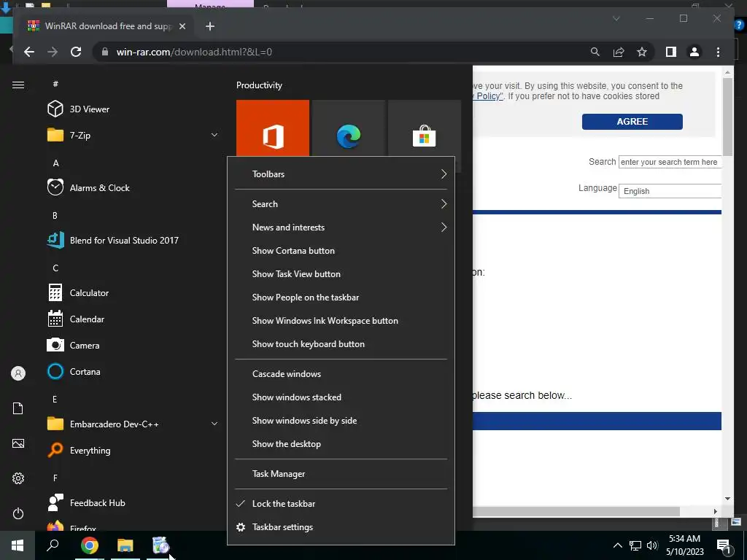This screenshot has width=747, height=560.
Task: Expand News and interests submenu
Action: 341,227
